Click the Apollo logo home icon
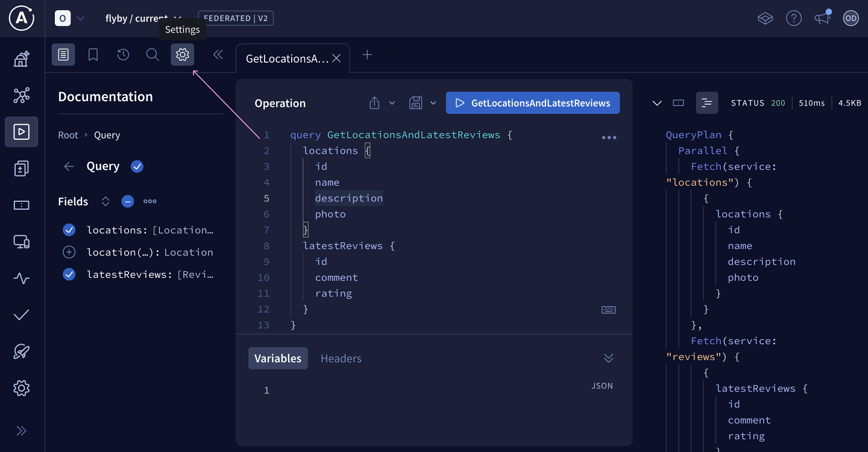868x452 pixels. tap(22, 18)
